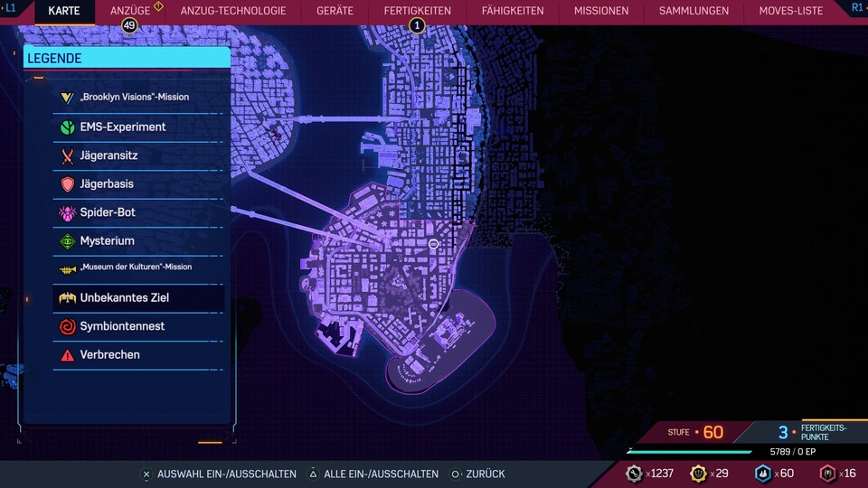Switch to the FÄHIGKEITEN tab
This screenshot has height=488, width=868.
click(513, 11)
